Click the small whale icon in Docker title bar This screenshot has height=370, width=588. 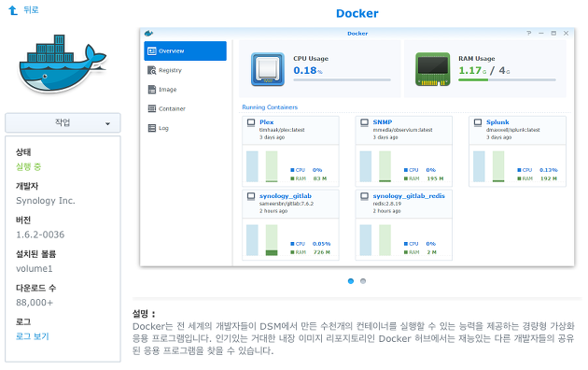[x=149, y=33]
